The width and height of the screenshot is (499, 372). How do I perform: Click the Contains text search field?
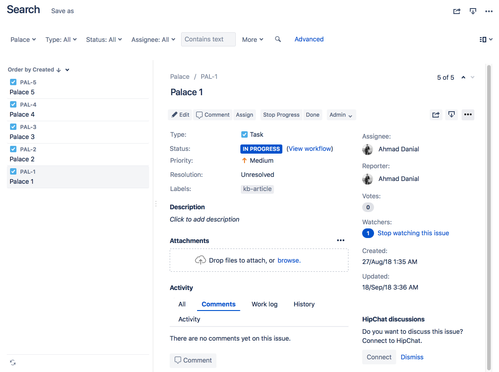208,39
